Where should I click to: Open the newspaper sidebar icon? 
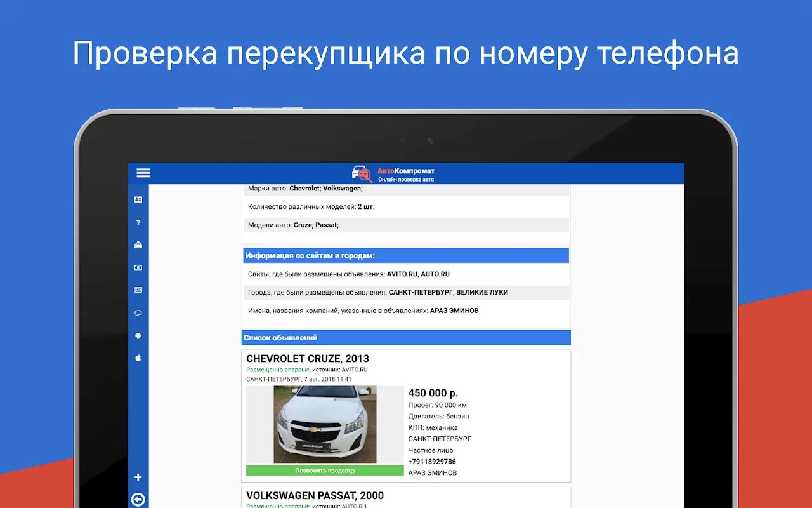(x=138, y=290)
